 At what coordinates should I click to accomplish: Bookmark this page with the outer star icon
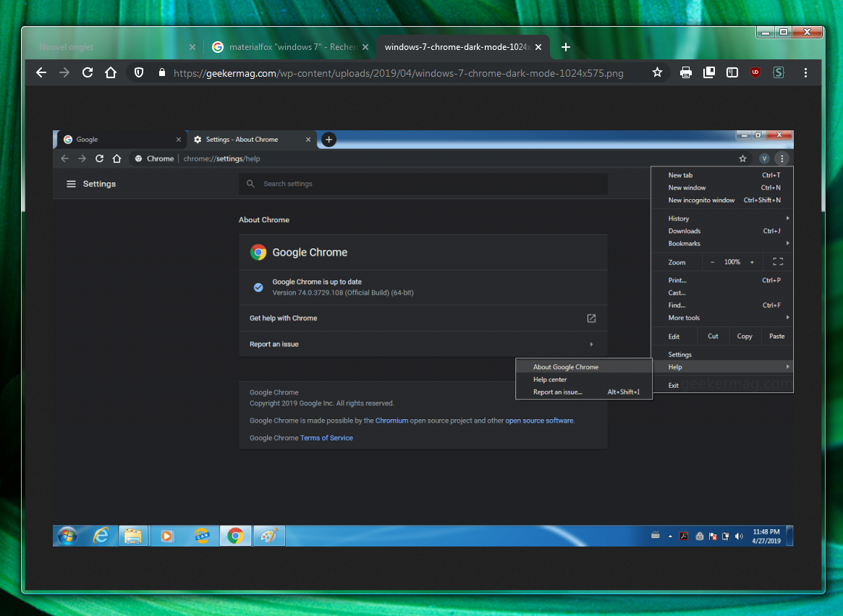657,72
